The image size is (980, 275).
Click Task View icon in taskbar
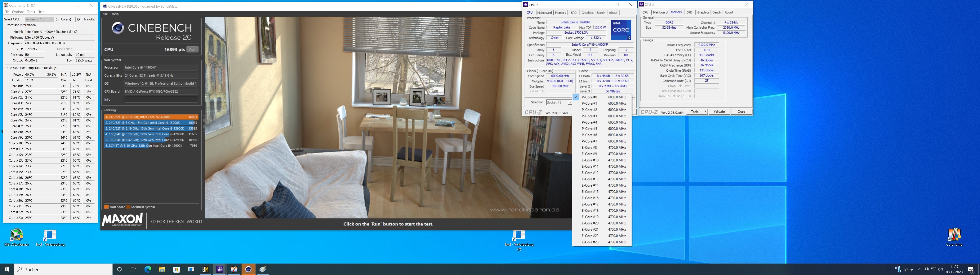tap(133, 269)
